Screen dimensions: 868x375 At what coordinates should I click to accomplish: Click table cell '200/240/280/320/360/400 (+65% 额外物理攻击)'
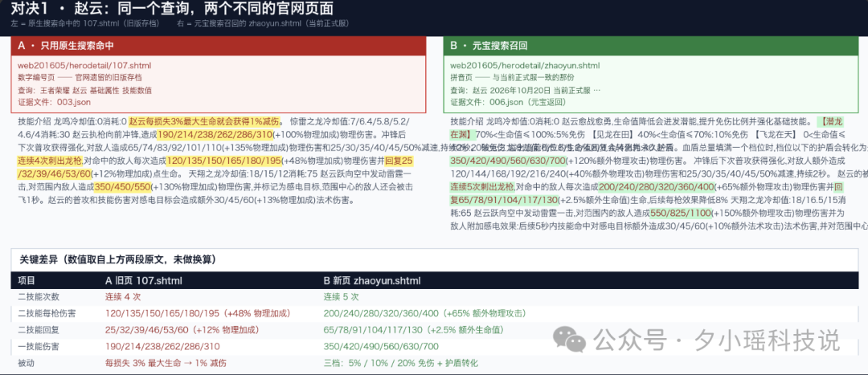point(424,314)
